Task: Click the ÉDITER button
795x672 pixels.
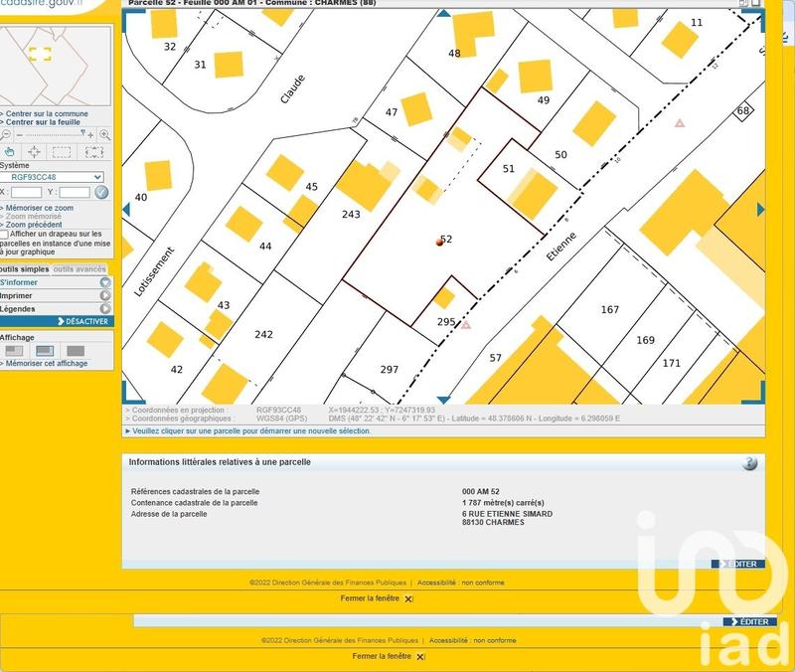Action: coord(738,564)
